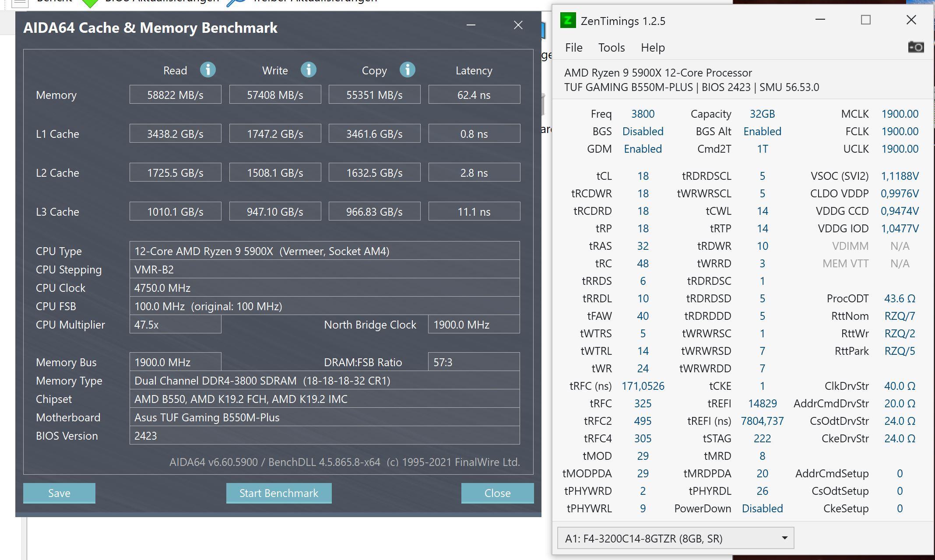
Task: Click the ZenTimings green Z app icon
Action: click(568, 21)
